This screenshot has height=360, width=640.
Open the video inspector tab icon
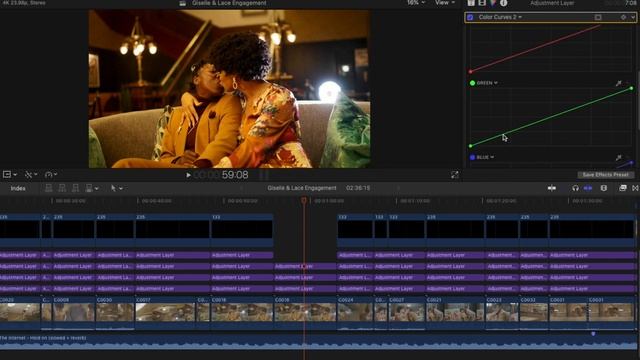pyautogui.click(x=482, y=3)
